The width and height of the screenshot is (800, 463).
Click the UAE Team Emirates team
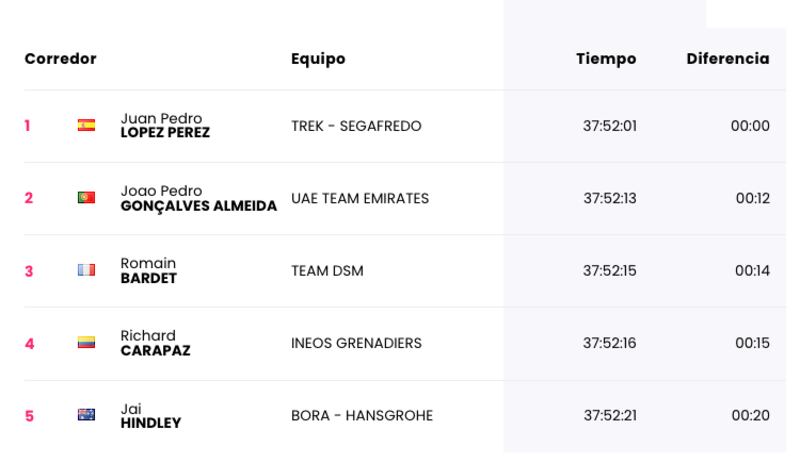pyautogui.click(x=360, y=199)
